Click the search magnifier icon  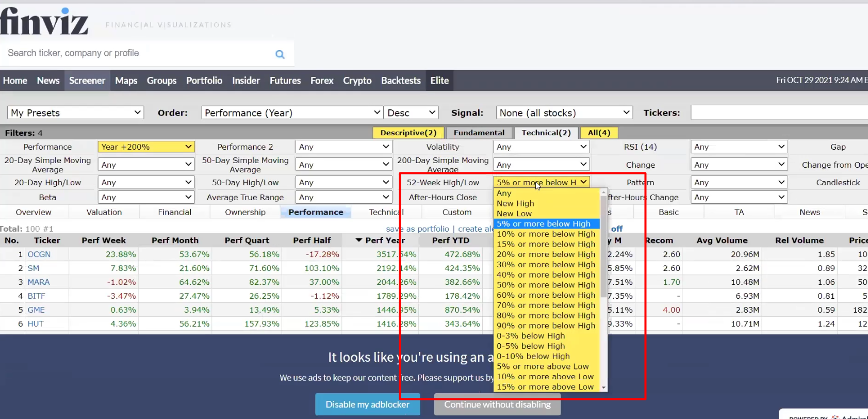(280, 54)
